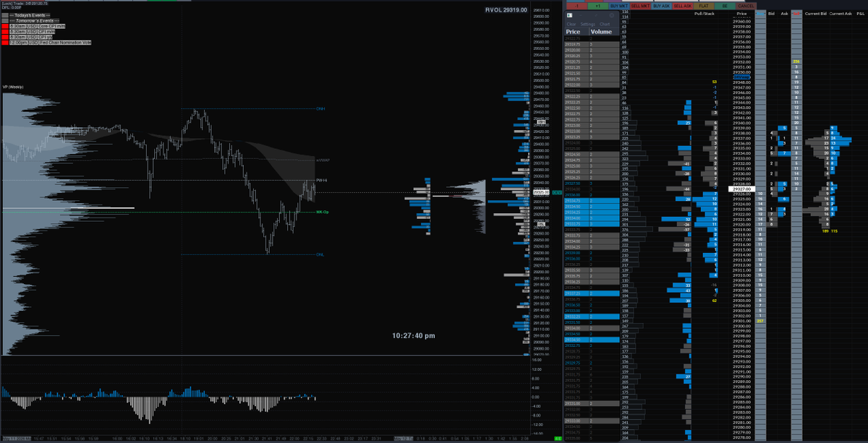Click the RVOL 29319.00 label

click(x=506, y=10)
